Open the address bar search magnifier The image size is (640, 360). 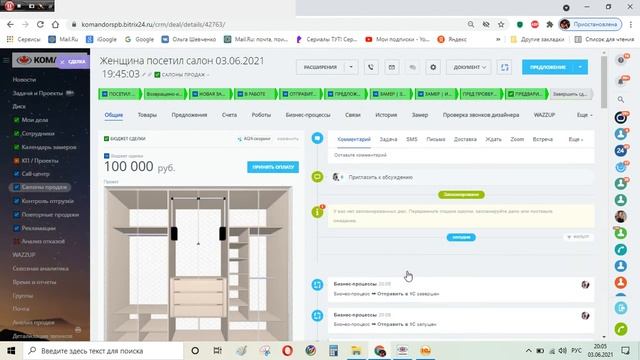471,24
